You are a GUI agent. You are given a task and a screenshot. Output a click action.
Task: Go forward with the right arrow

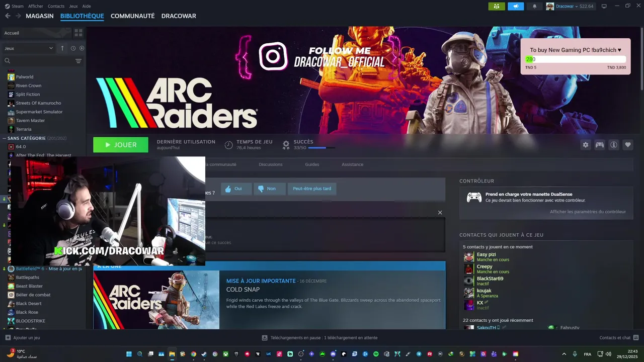[18, 16]
